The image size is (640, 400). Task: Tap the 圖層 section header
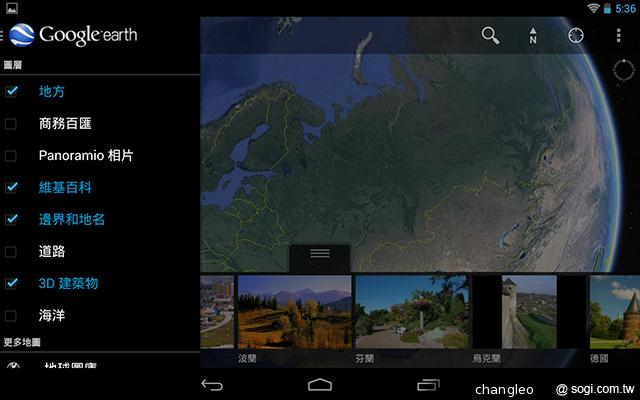(x=13, y=65)
